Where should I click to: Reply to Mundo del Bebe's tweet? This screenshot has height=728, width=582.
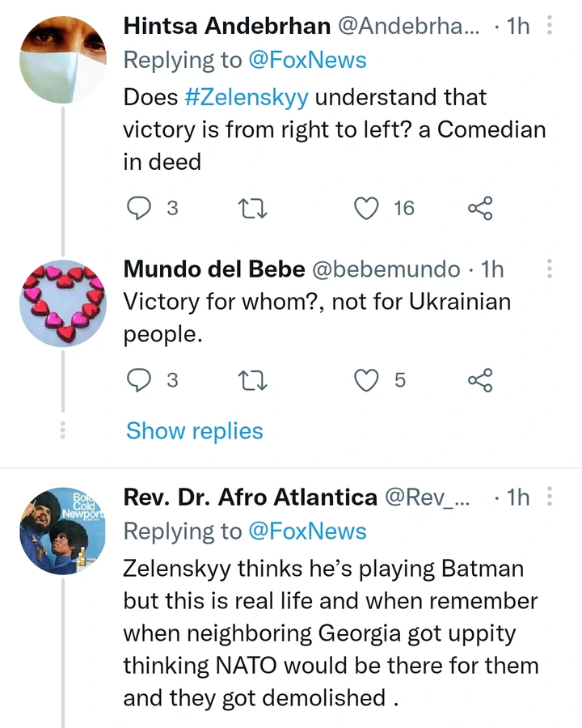pyautogui.click(x=140, y=379)
